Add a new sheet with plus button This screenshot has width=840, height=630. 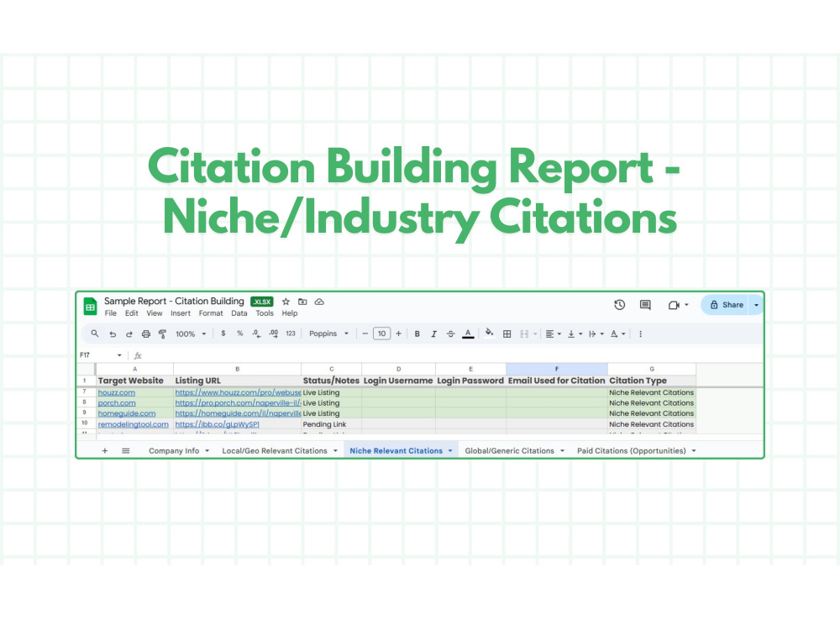[105, 450]
